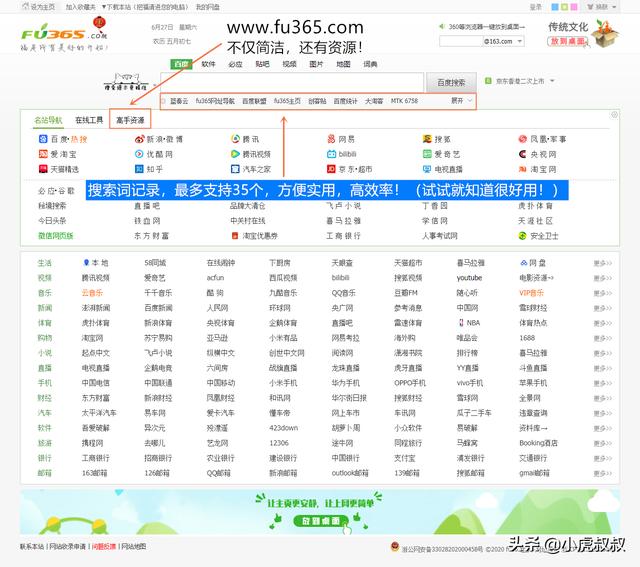Open the Tencent Video icon in top sites
The width and height of the screenshot is (640, 567).
(x=236, y=154)
